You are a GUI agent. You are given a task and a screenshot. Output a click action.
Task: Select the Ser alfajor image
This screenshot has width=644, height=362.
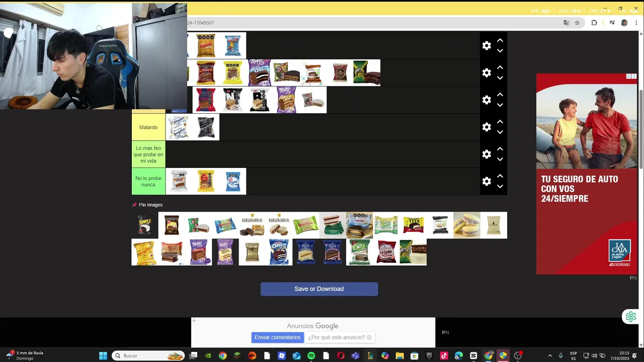(x=360, y=252)
